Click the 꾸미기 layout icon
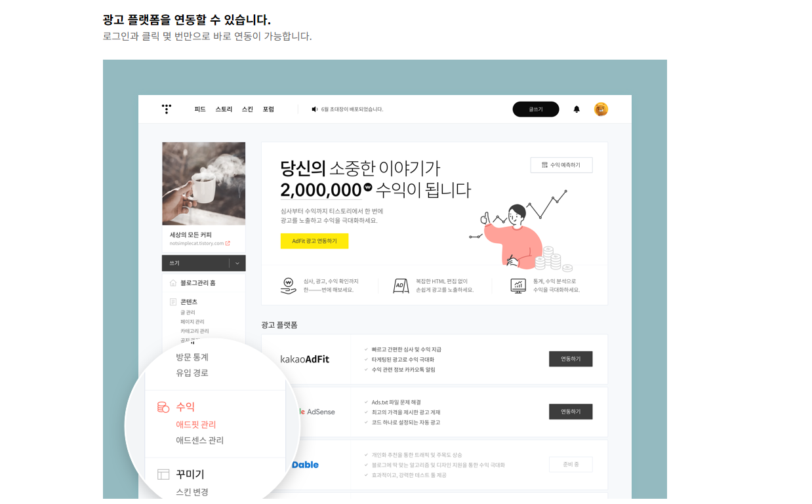Screen dimensions: 812x504 click(x=163, y=475)
